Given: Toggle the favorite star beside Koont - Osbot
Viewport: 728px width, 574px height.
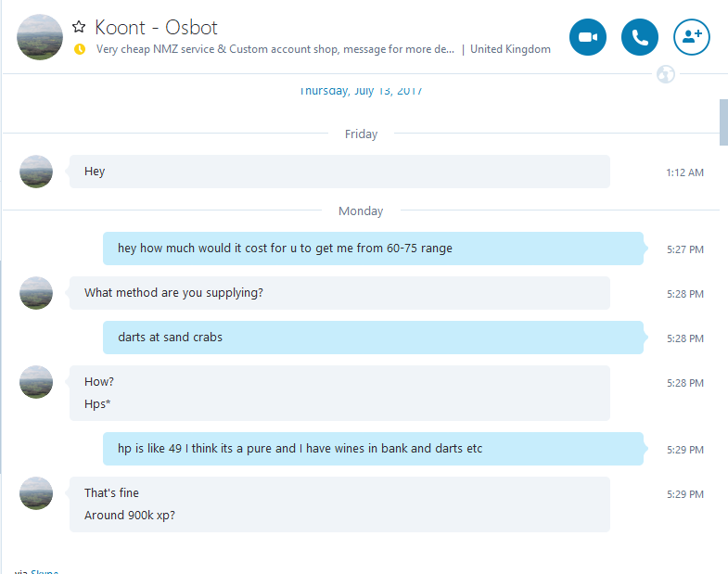Looking at the screenshot, I should [x=79, y=27].
